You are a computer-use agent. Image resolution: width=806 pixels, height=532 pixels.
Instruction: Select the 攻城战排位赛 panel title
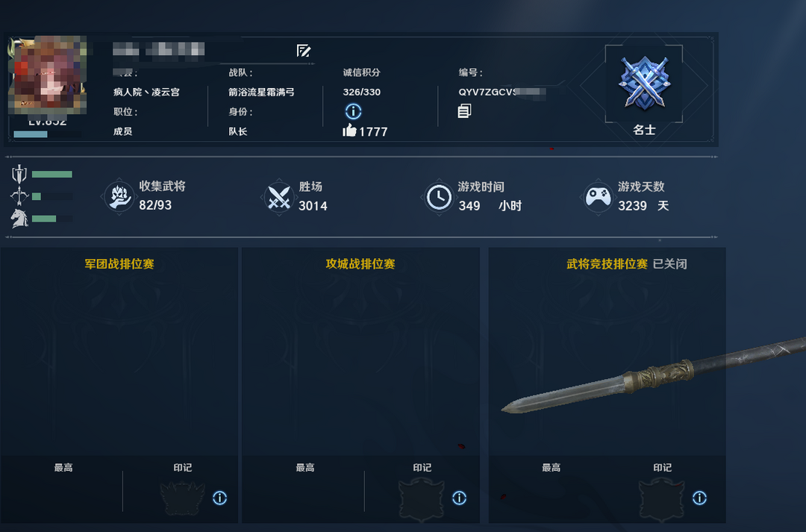(360, 263)
